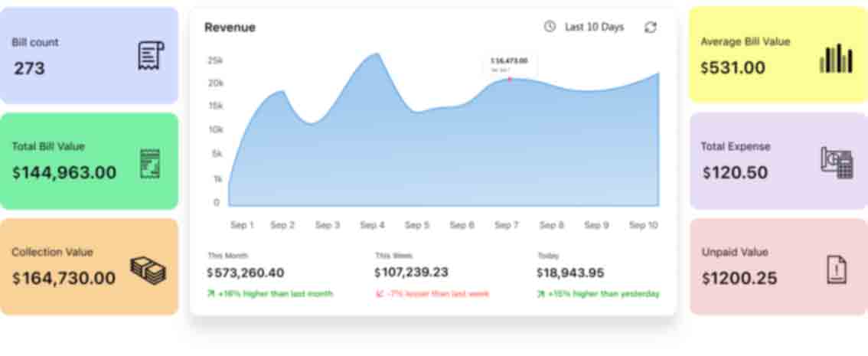Click the upward arrow icon for This Month

211,294
